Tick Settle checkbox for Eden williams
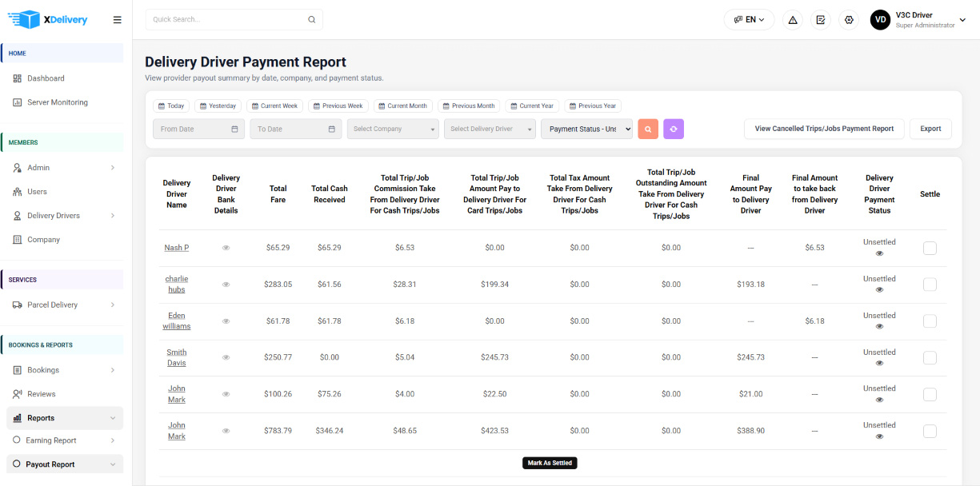This screenshot has height=486, width=980. [930, 321]
